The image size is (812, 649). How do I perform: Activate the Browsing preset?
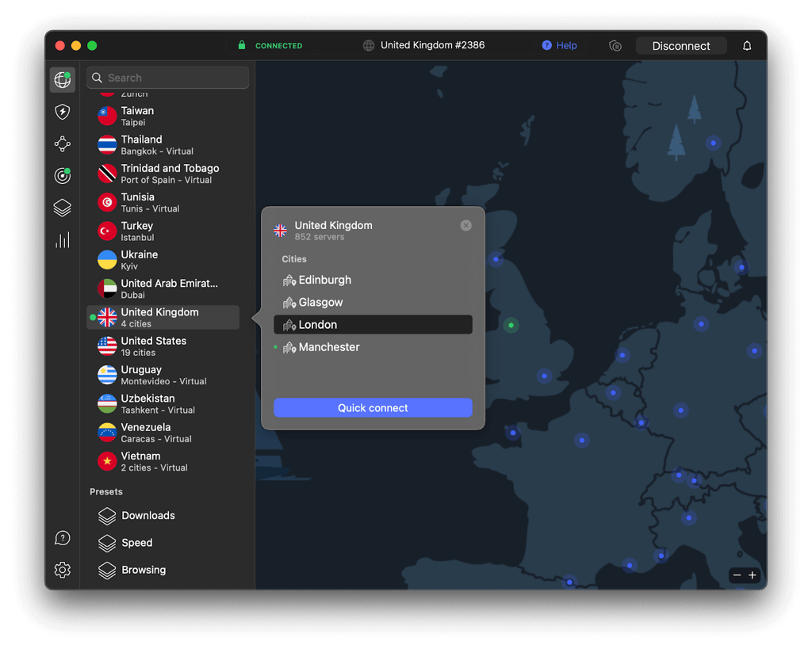pyautogui.click(x=132, y=570)
